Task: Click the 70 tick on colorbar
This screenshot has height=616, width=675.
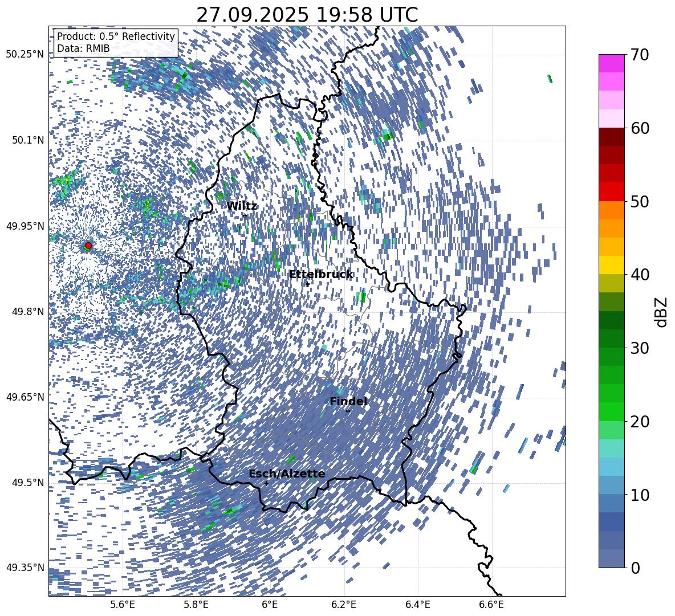Action: pyautogui.click(x=639, y=55)
